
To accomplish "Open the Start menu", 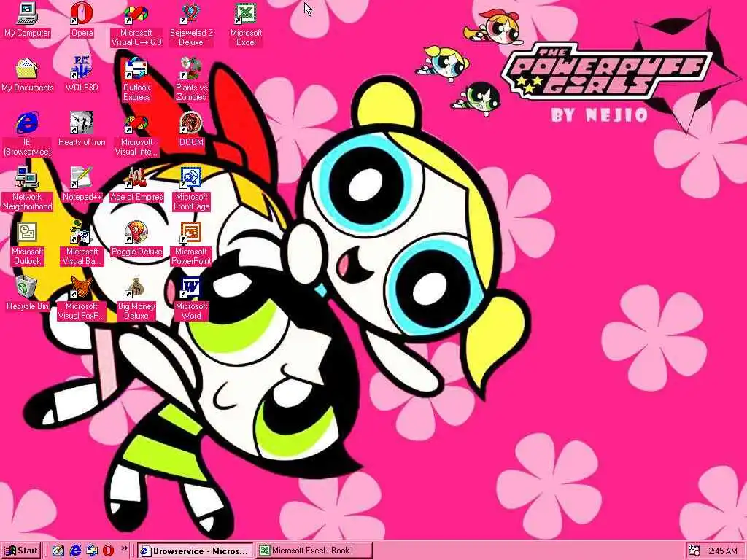I will coord(21,551).
